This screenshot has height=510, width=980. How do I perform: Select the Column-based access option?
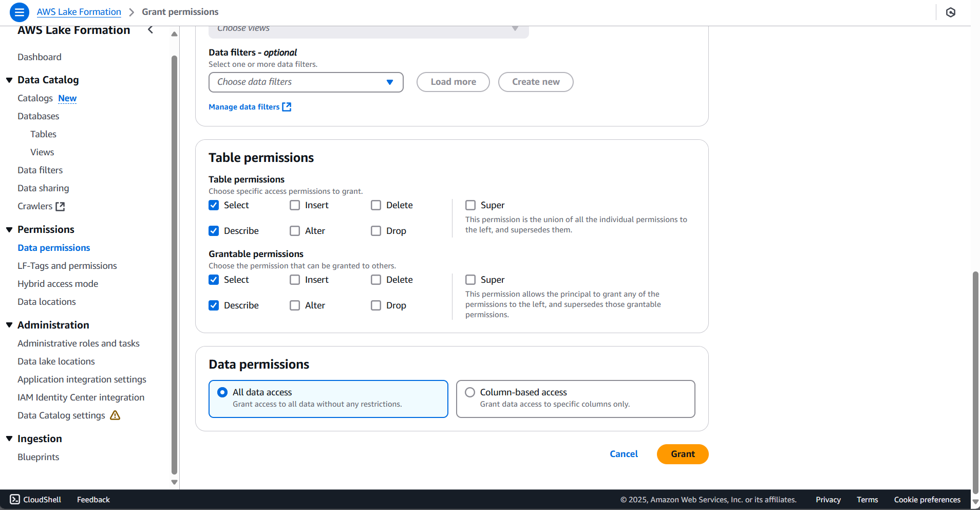click(575, 399)
